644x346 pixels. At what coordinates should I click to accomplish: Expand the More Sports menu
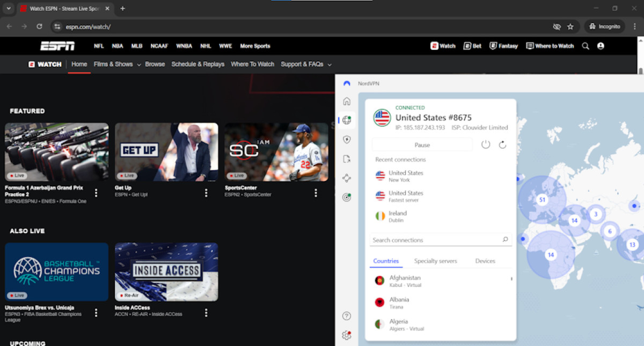point(255,46)
